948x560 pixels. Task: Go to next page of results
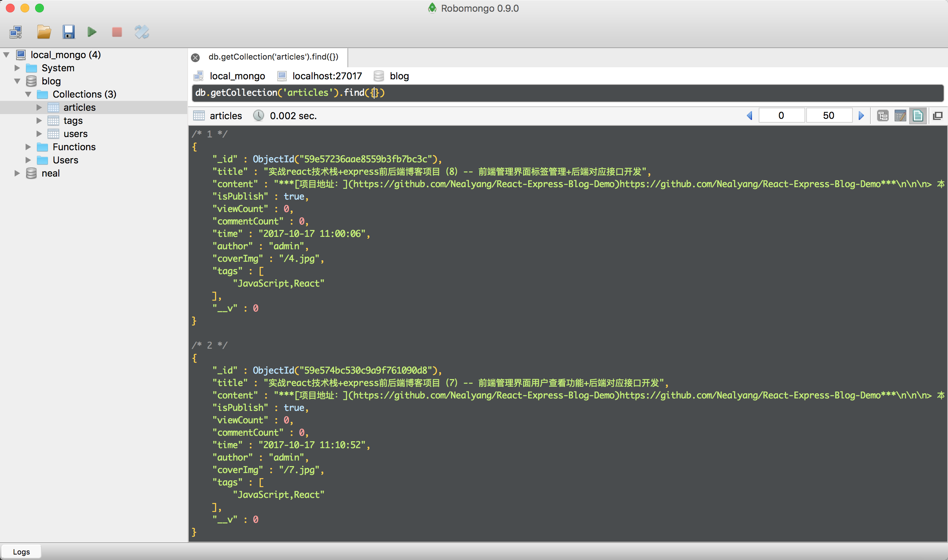[861, 116]
